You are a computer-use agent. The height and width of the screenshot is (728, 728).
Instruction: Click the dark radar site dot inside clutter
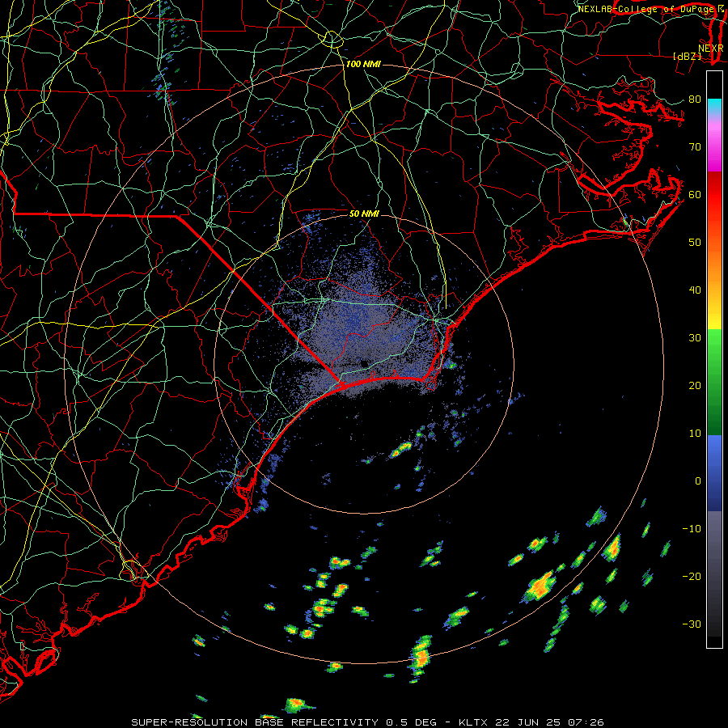click(363, 363)
